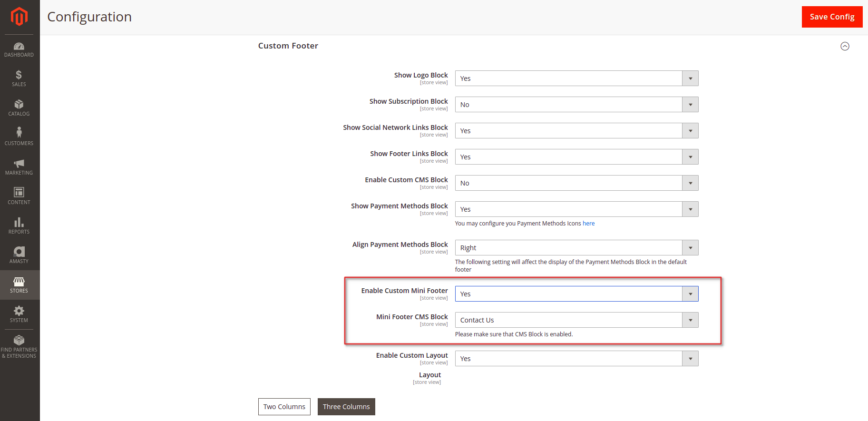Open the Show Logo Block dropdown
868x421 pixels.
(576, 78)
